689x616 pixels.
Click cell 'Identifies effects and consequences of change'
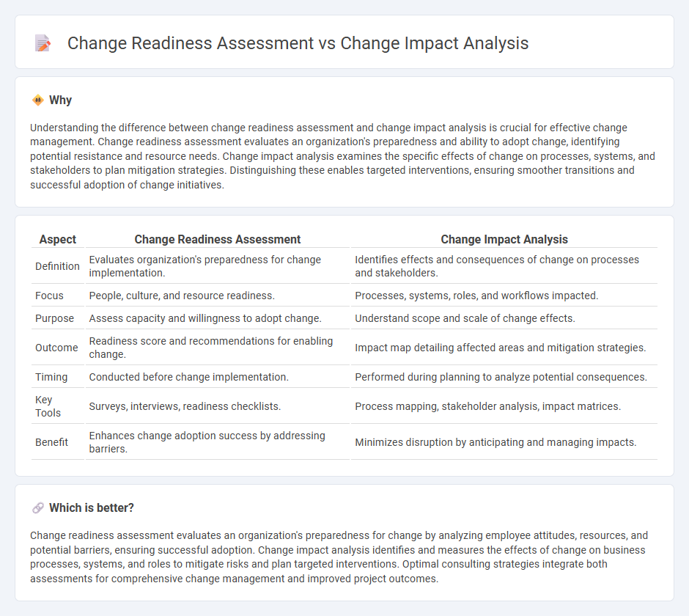(x=504, y=266)
